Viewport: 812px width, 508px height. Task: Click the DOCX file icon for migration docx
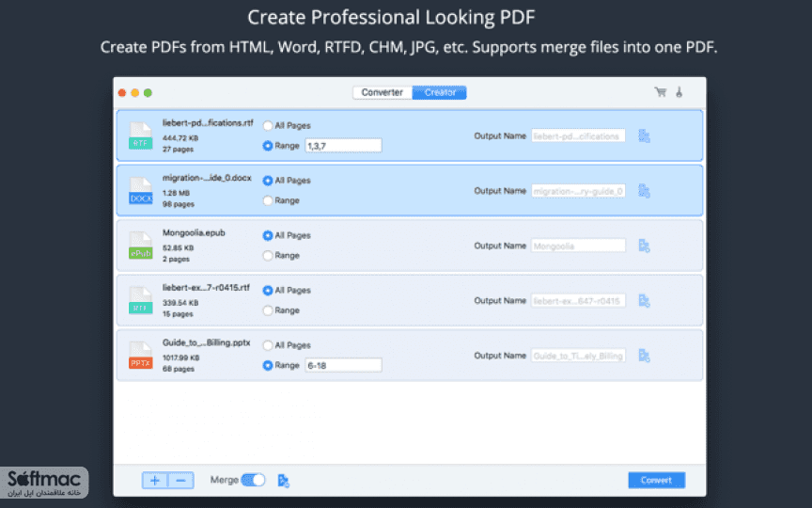pyautogui.click(x=140, y=191)
